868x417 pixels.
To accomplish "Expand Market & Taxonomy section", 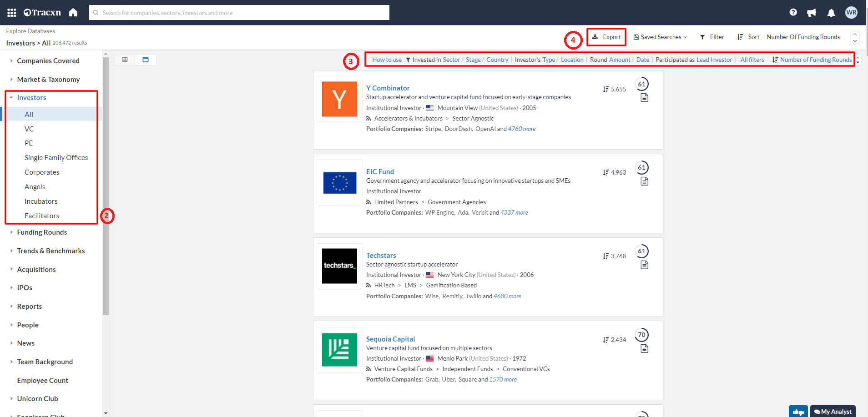I will 48,79.
